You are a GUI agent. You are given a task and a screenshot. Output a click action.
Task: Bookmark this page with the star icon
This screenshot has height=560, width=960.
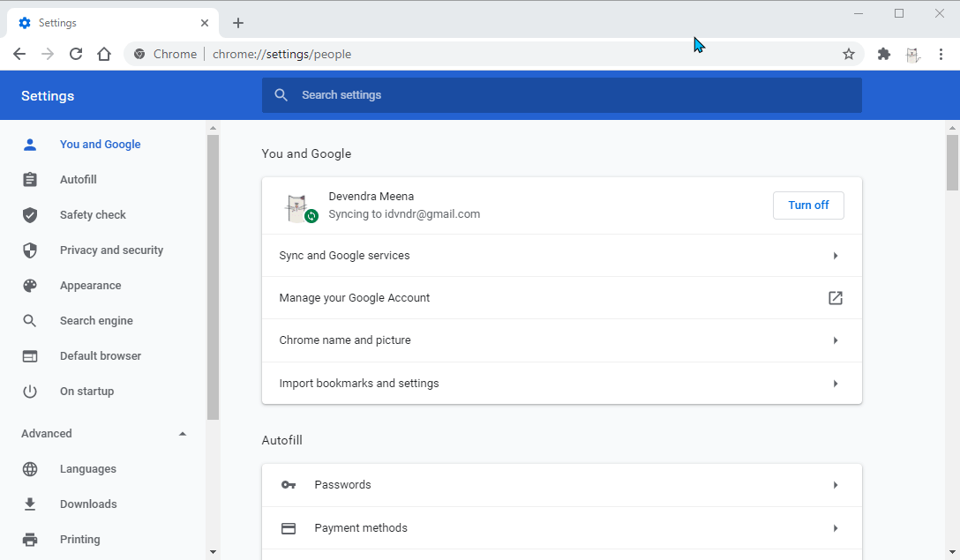pos(849,54)
